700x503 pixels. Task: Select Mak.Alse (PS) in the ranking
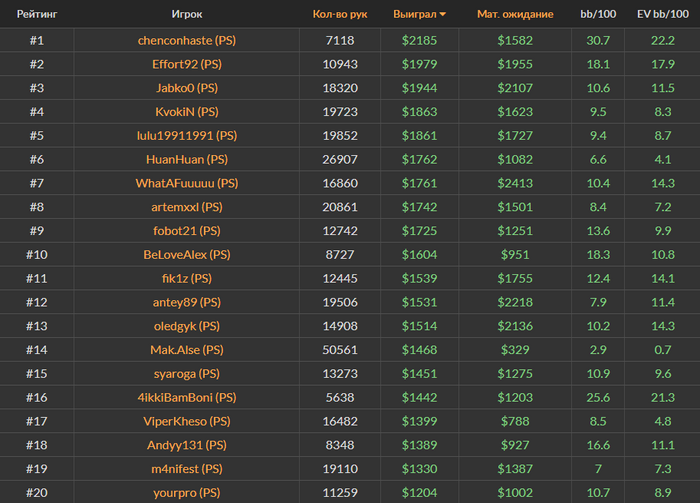click(x=186, y=350)
